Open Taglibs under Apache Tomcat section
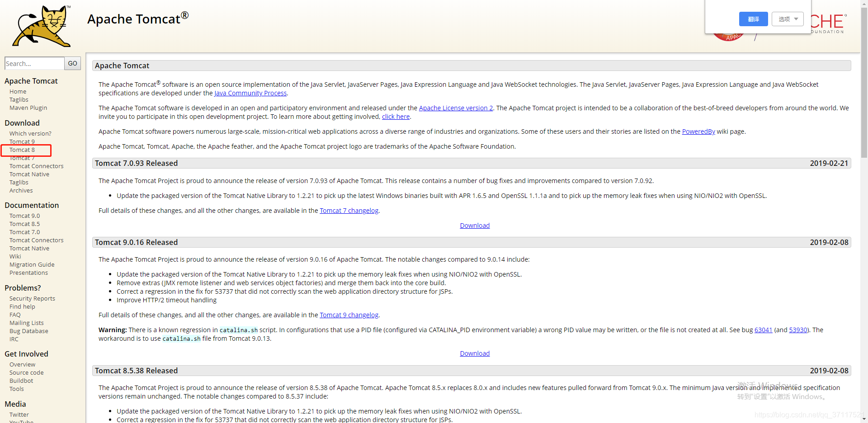Screen dimensions: 868x423 19,99
